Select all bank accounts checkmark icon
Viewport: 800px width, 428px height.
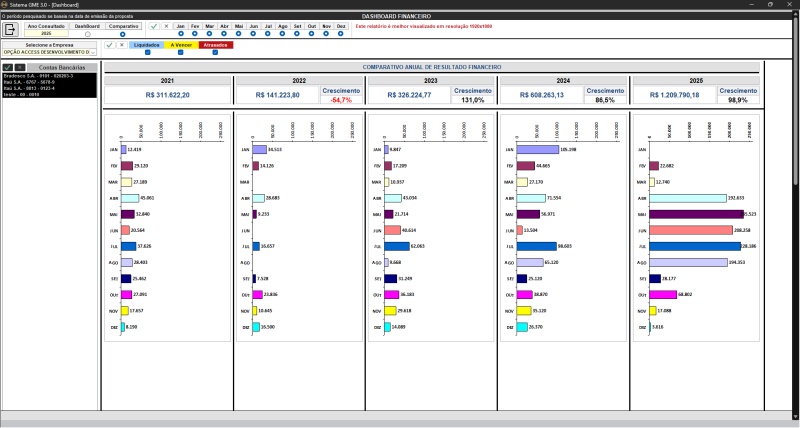(x=7, y=67)
